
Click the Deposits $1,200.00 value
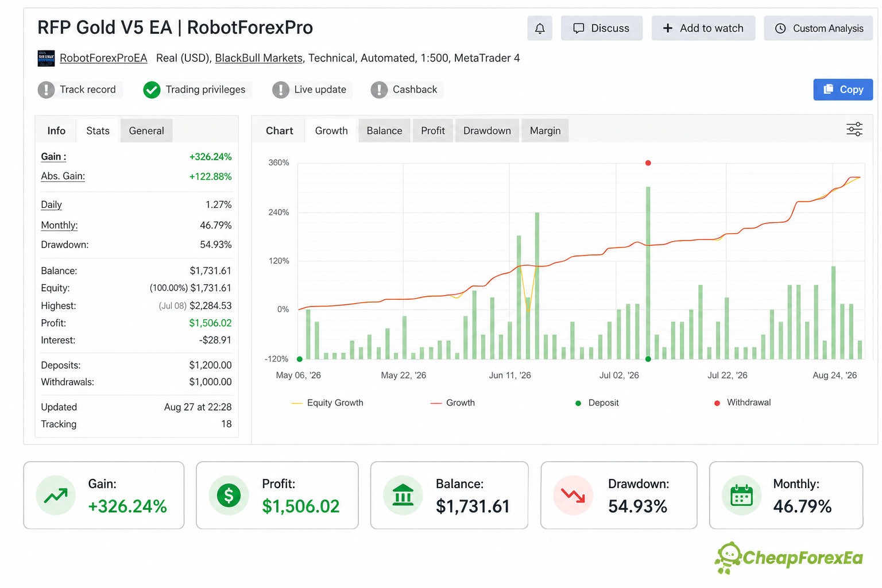211,365
